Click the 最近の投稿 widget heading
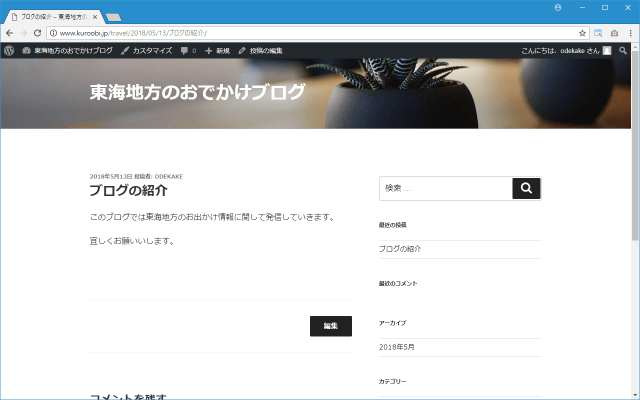The height and width of the screenshot is (400, 640). 393,225
